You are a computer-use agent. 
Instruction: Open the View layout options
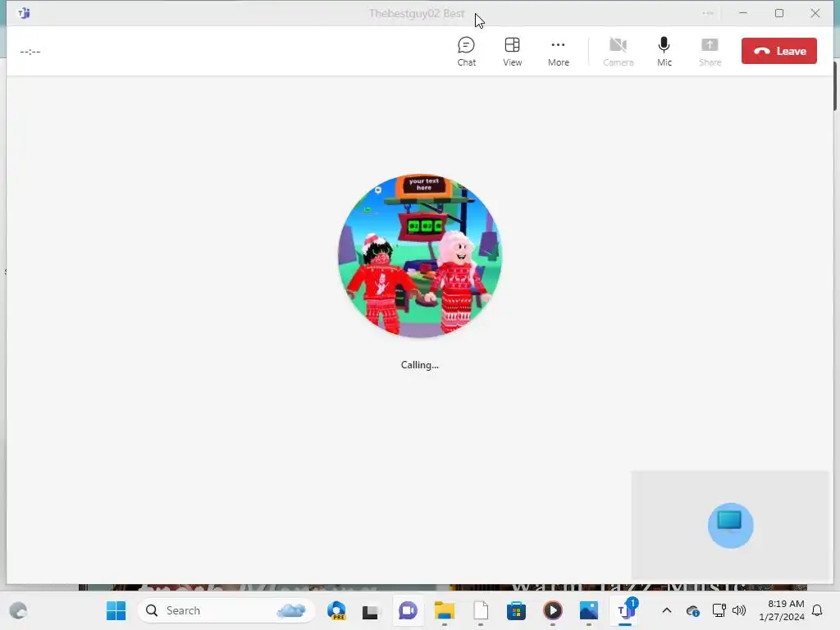point(512,52)
